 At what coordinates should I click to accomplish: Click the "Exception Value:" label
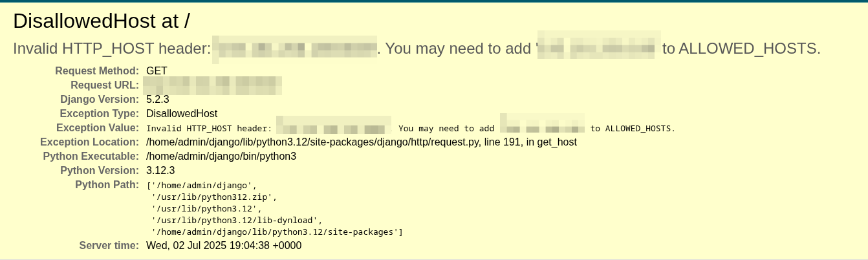[98, 127]
